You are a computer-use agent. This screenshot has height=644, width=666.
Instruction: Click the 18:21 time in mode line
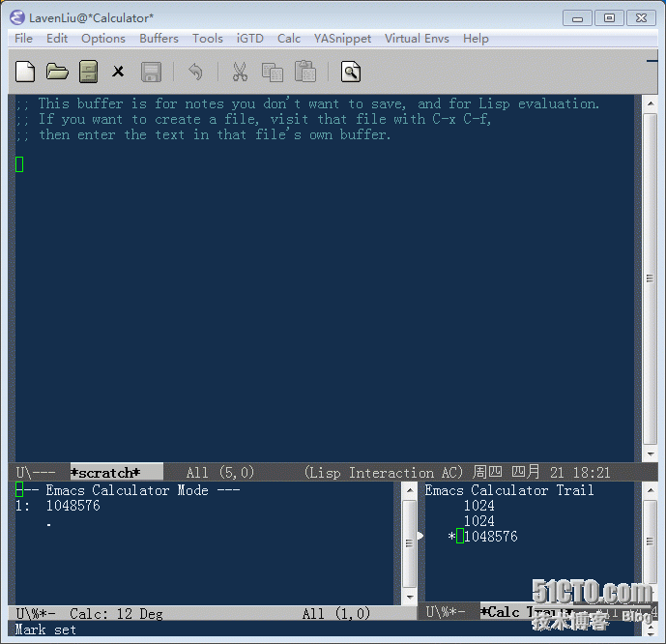click(592, 473)
